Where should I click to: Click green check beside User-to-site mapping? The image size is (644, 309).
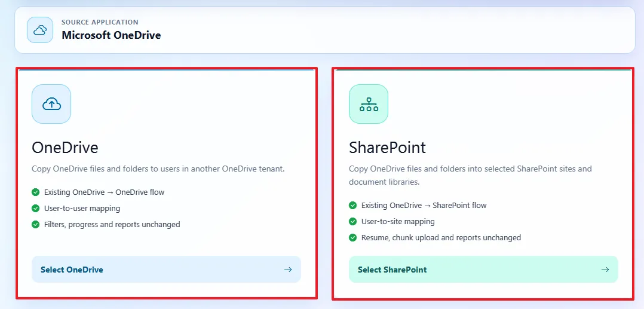pos(353,222)
